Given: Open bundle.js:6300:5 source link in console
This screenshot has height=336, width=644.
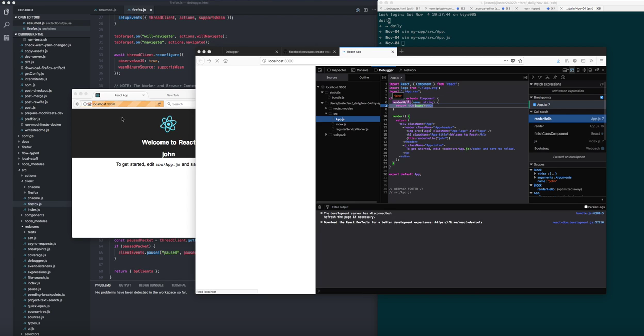Looking at the screenshot, I should click(590, 213).
